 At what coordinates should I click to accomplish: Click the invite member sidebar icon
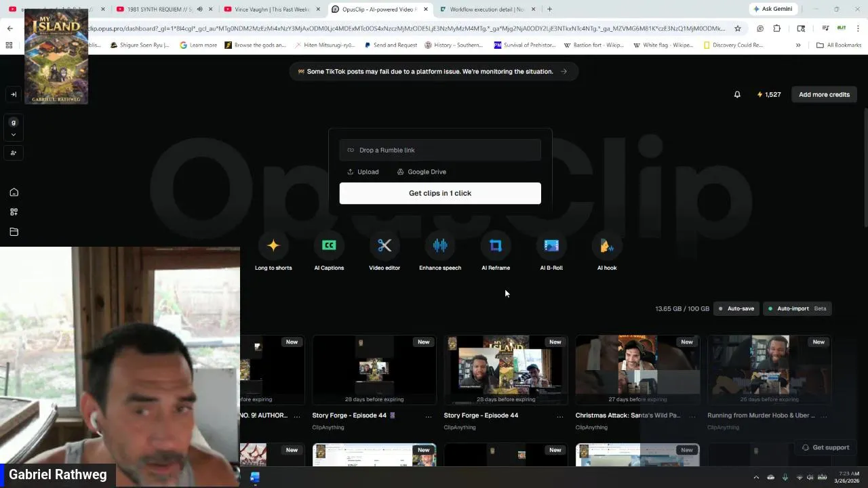point(14,152)
